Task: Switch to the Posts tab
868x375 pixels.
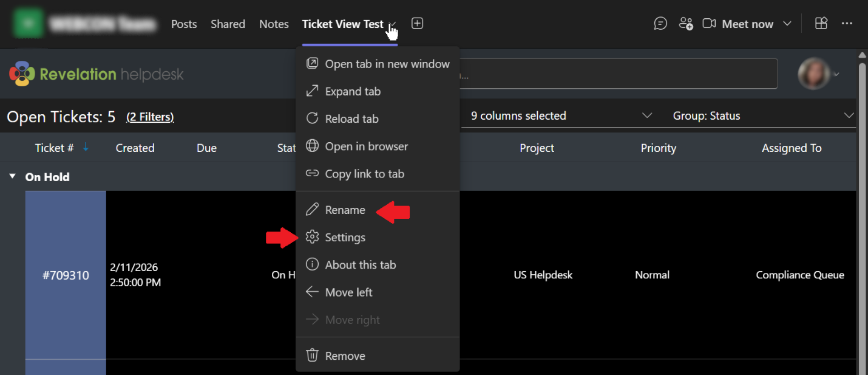Action: pyautogui.click(x=184, y=24)
